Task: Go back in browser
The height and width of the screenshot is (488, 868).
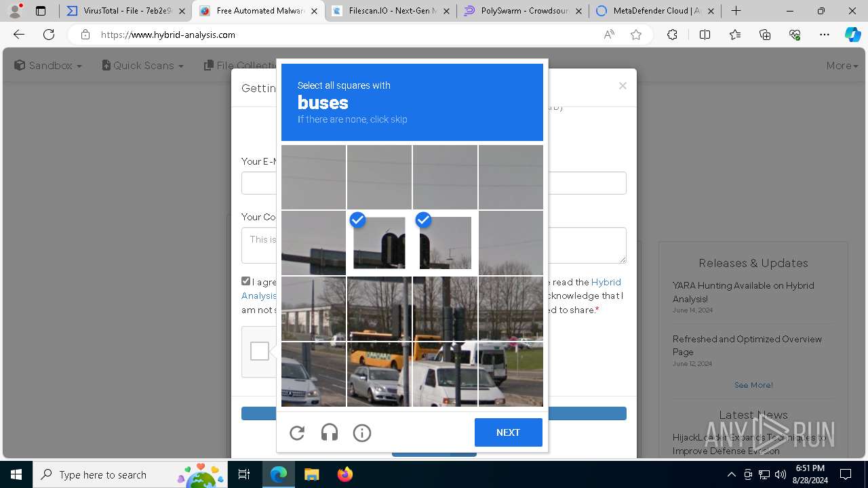Action: pos(19,35)
